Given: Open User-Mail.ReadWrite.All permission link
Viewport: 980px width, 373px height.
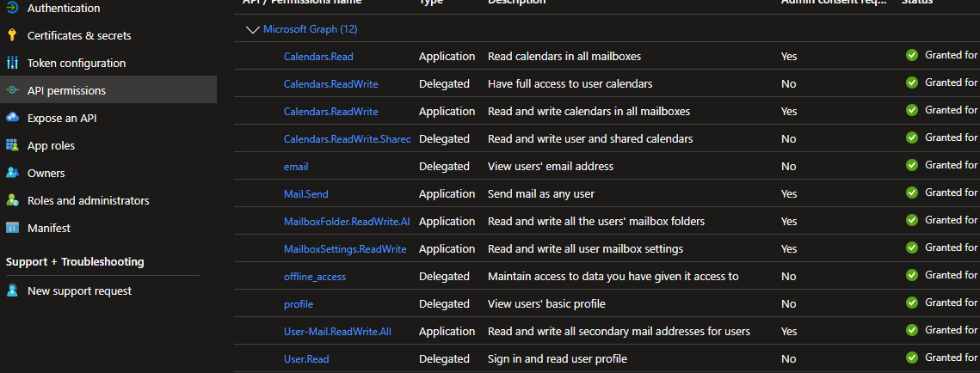Looking at the screenshot, I should click(337, 331).
